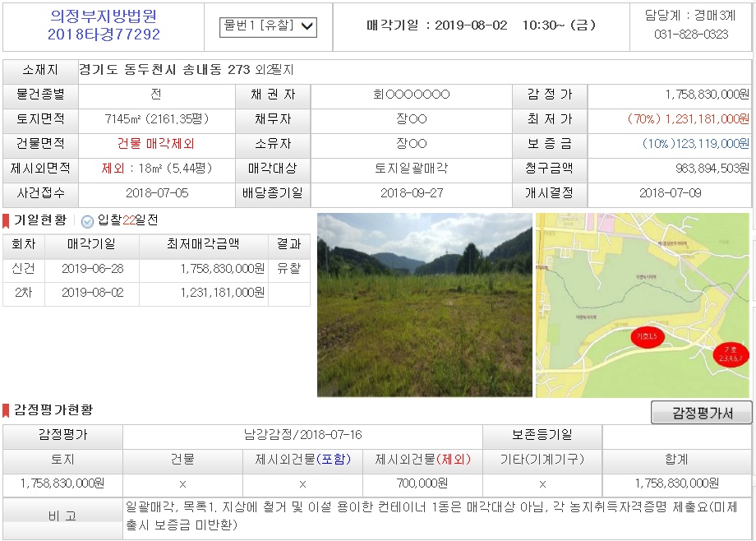Viewport: 756px width, 541px height.
Task: Click land area 7145㎡ (2161.35평)
Action: click(157, 119)
